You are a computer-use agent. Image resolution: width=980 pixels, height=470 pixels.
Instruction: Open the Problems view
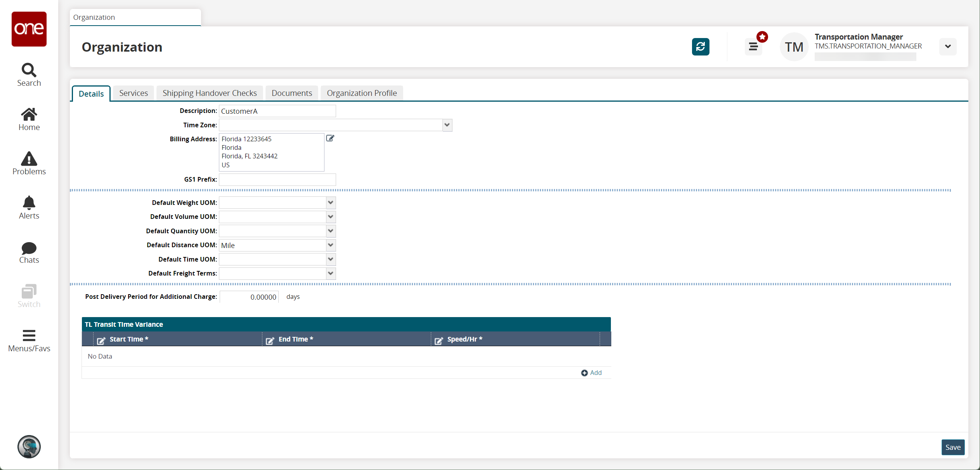click(29, 164)
